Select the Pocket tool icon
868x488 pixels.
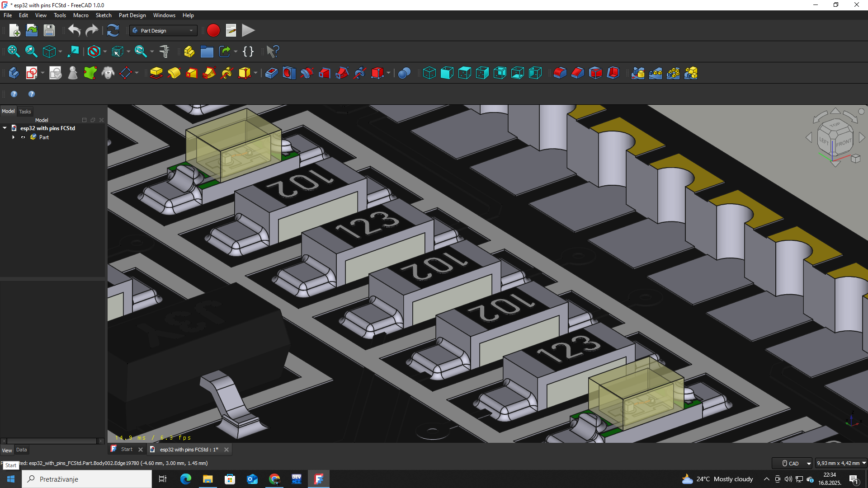click(x=271, y=73)
